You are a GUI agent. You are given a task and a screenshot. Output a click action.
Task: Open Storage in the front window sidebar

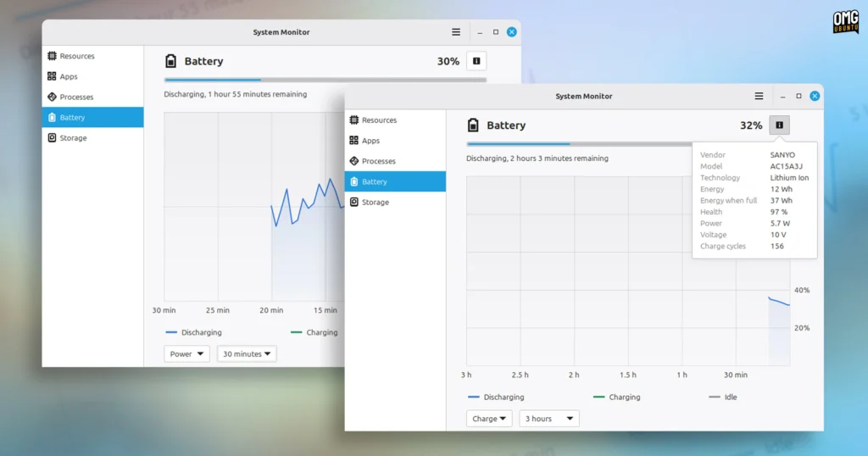coord(395,202)
